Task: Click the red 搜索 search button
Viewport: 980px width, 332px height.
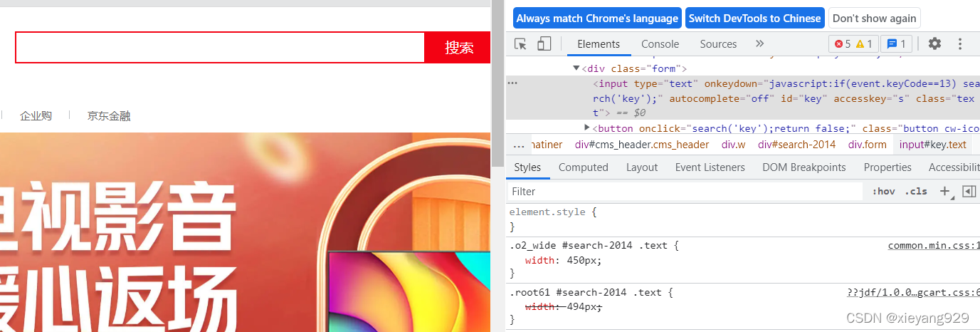Action: (458, 48)
